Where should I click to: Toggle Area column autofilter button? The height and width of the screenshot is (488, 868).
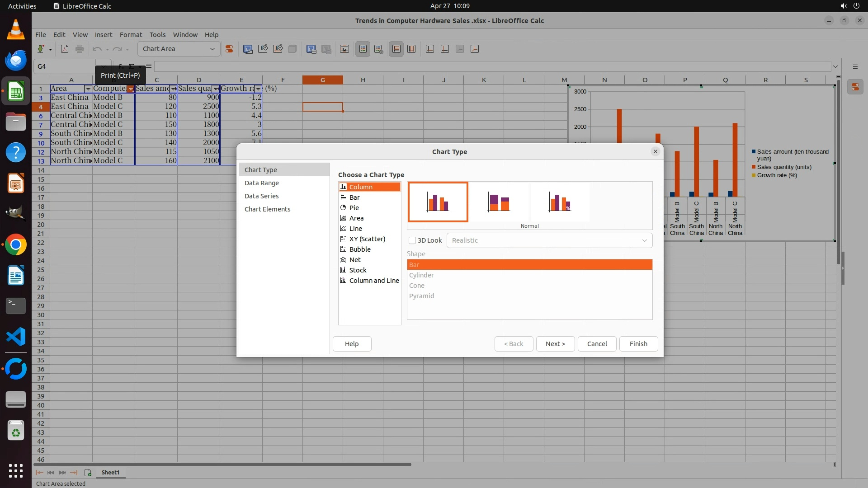point(88,89)
